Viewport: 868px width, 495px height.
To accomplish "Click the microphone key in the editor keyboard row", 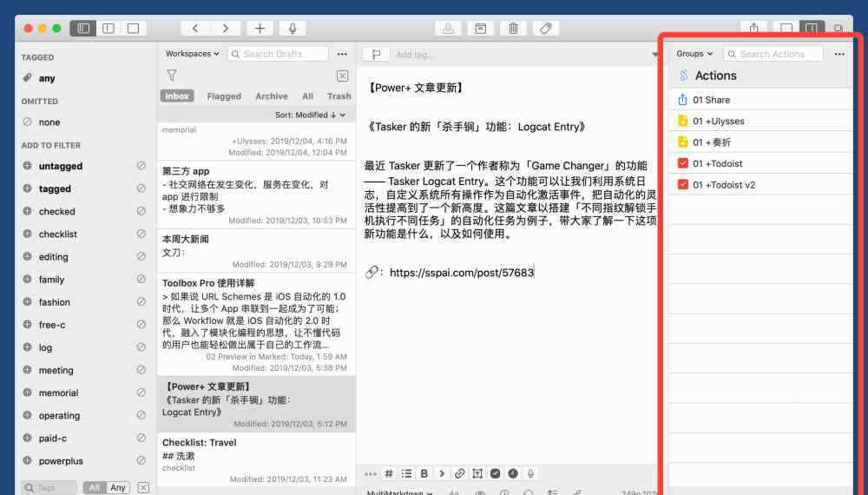I will coord(530,473).
